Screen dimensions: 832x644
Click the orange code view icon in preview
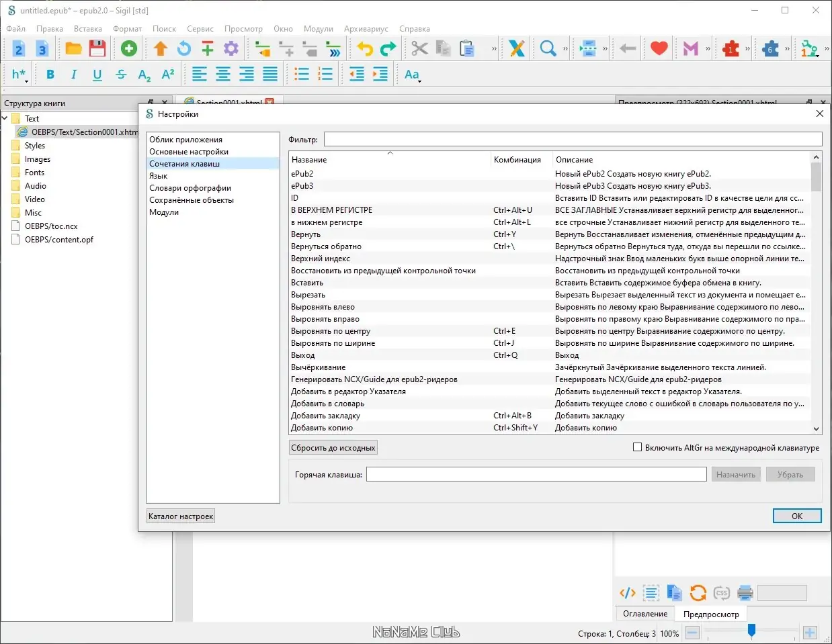point(628,593)
